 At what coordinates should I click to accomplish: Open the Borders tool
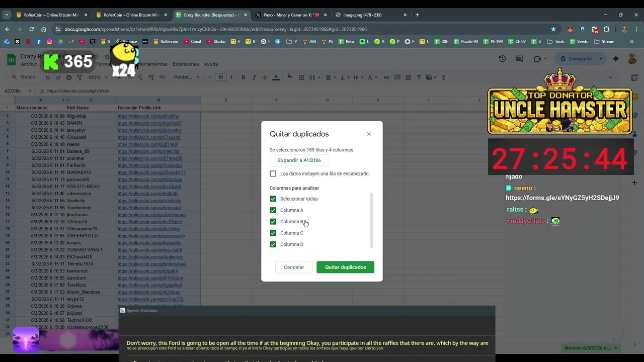tap(301, 77)
